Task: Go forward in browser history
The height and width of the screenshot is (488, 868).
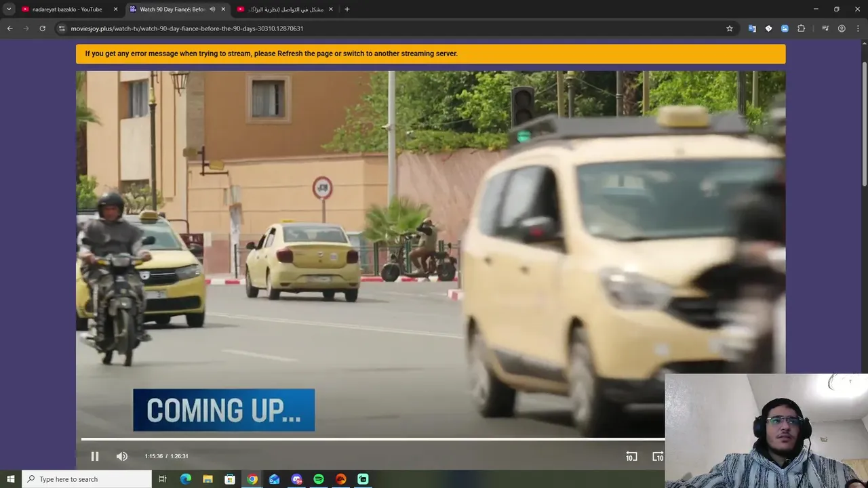Action: [26, 28]
